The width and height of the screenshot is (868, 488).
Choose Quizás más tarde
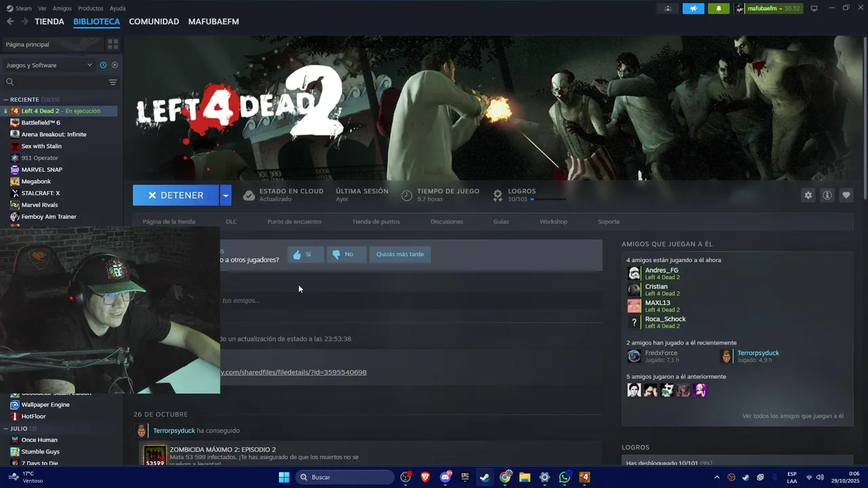point(400,254)
